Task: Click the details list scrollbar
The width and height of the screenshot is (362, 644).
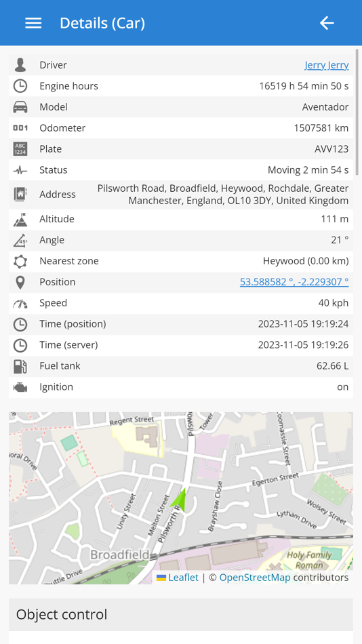Action: click(x=357, y=113)
